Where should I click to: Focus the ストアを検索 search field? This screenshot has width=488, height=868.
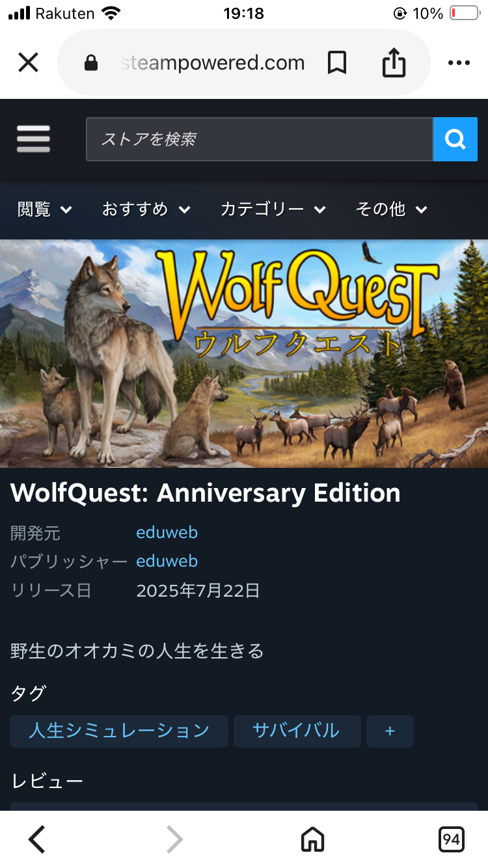pos(260,139)
